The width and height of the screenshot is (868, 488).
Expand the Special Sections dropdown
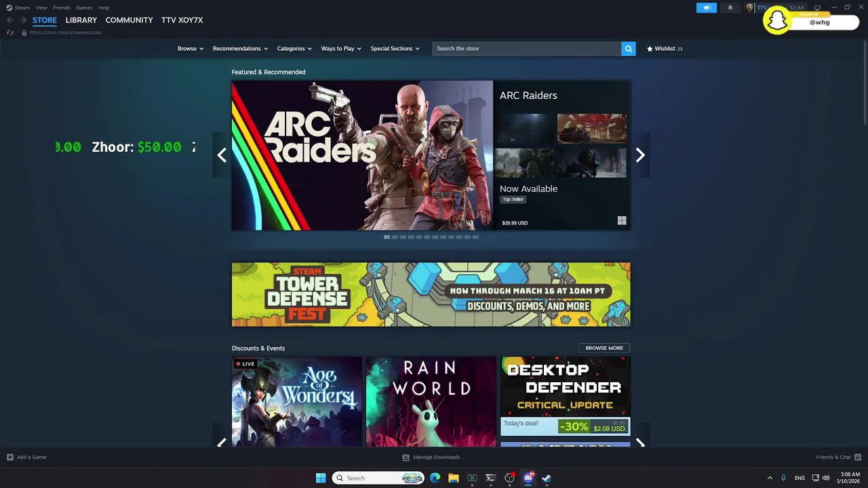pyautogui.click(x=395, y=49)
